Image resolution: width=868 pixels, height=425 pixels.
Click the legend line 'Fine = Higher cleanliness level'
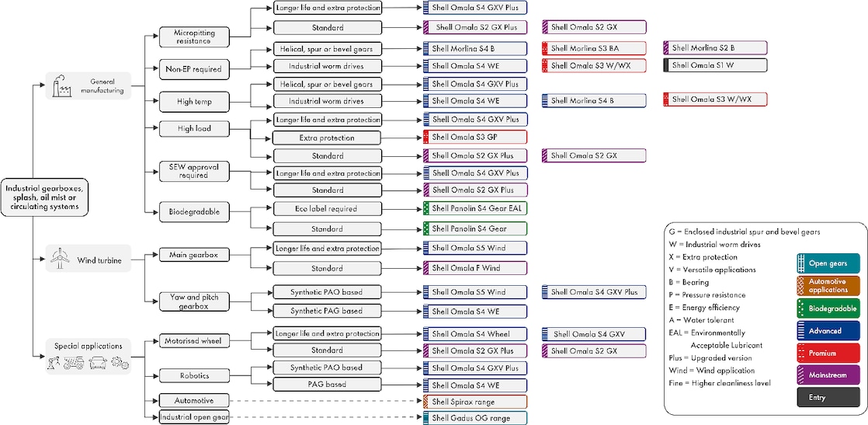[x=720, y=383]
